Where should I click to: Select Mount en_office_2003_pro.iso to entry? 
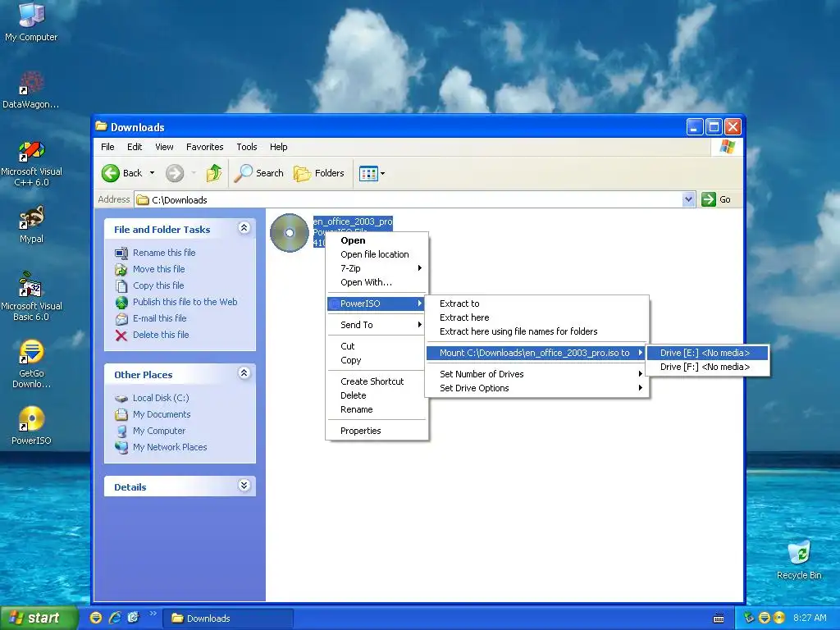coord(536,353)
